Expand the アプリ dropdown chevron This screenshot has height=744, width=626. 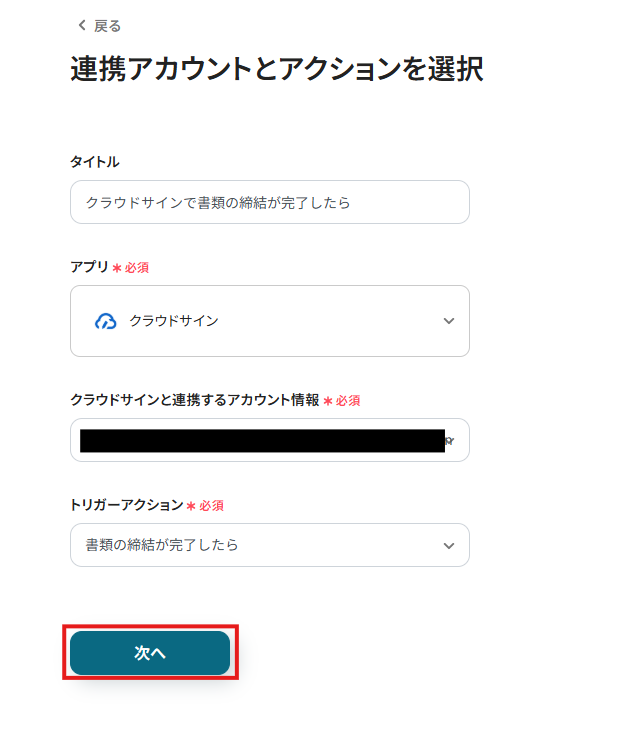pos(449,321)
